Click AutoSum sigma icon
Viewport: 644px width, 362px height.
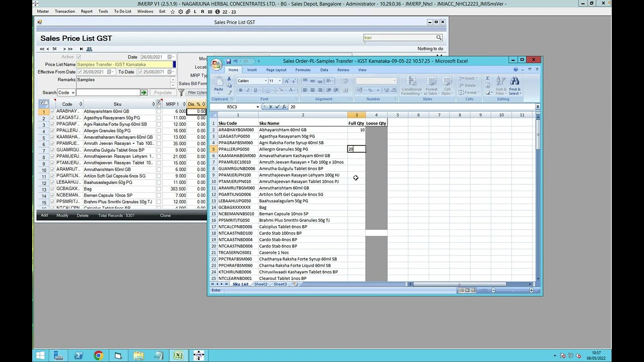488,78
